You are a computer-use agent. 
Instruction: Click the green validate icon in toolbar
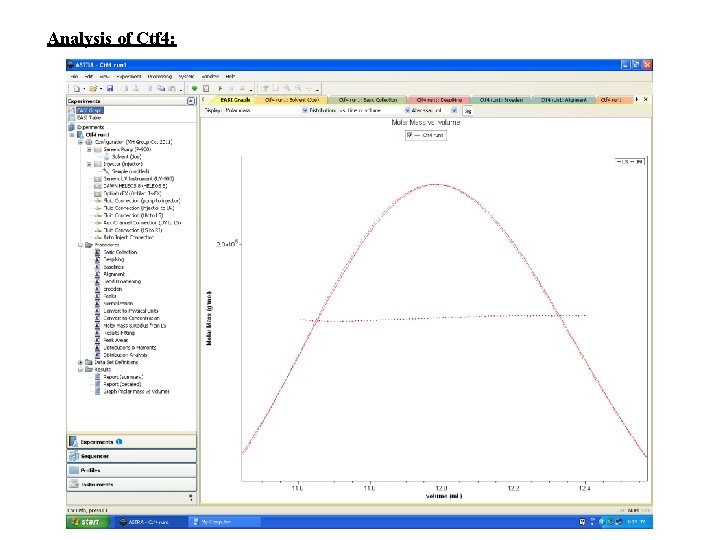[x=194, y=89]
